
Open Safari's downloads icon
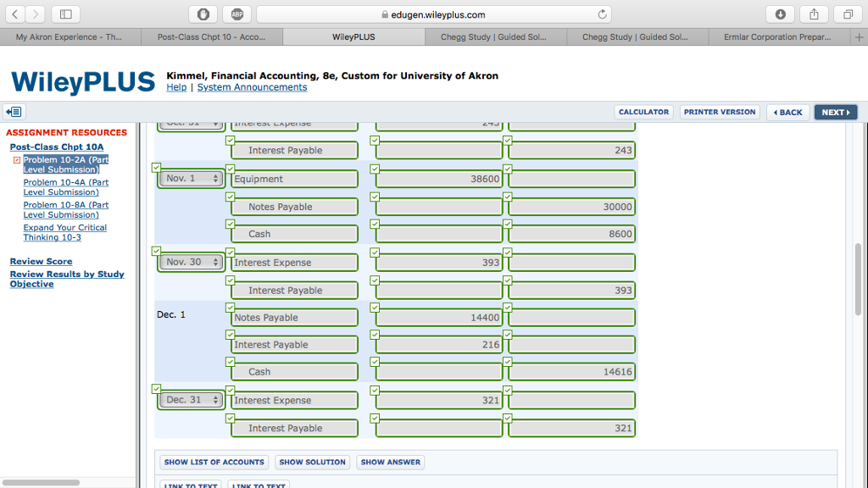(x=780, y=14)
